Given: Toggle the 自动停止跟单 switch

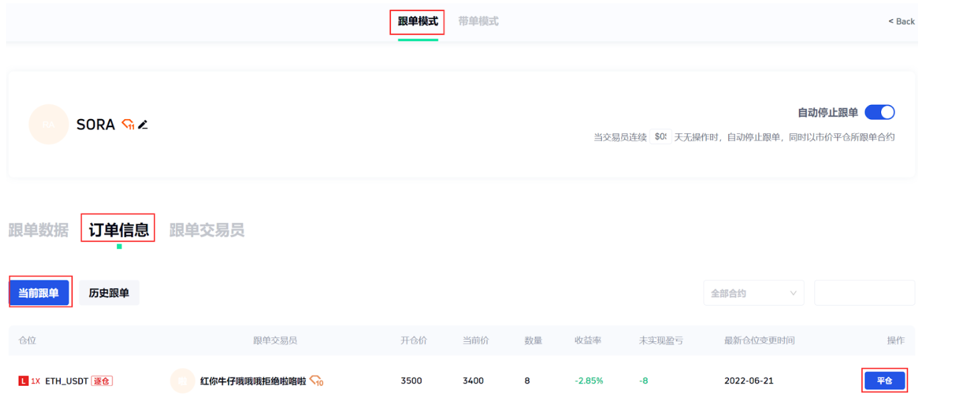Looking at the screenshot, I should click(879, 112).
